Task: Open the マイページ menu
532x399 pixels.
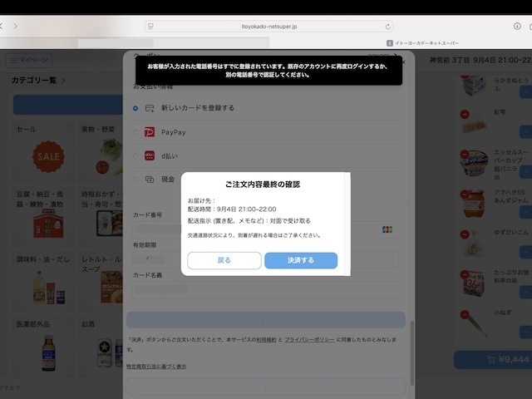Action: coord(28,61)
